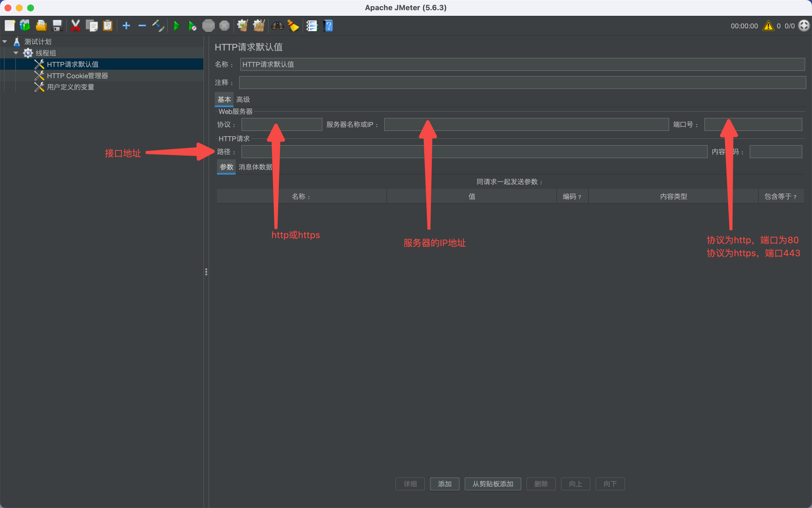Click the Reset Search brush icon

pyautogui.click(x=293, y=26)
